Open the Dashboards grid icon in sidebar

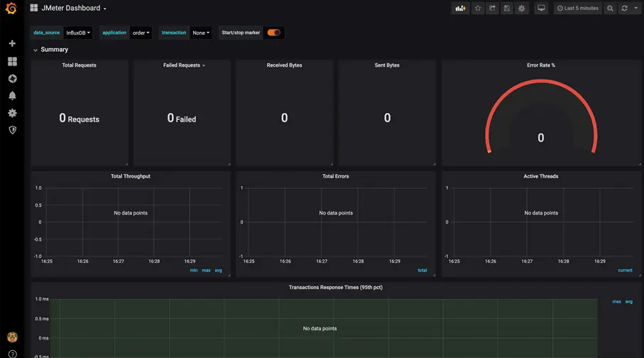pos(12,61)
